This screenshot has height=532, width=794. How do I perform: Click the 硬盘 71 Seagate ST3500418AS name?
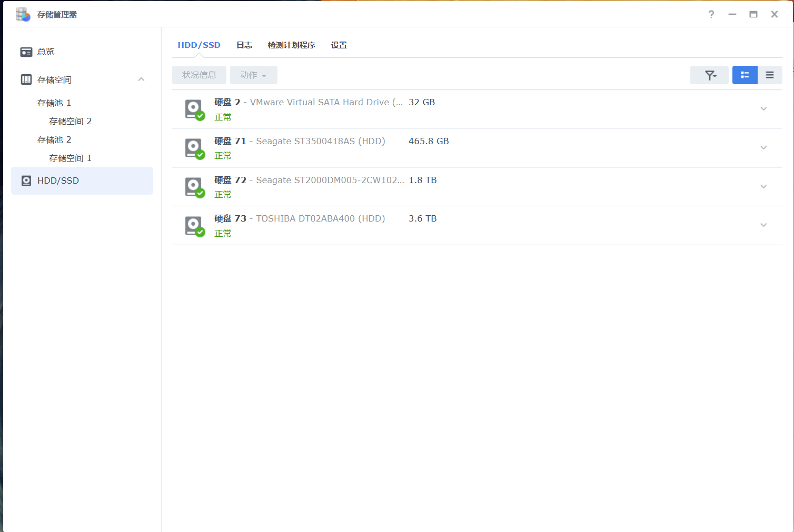click(300, 142)
